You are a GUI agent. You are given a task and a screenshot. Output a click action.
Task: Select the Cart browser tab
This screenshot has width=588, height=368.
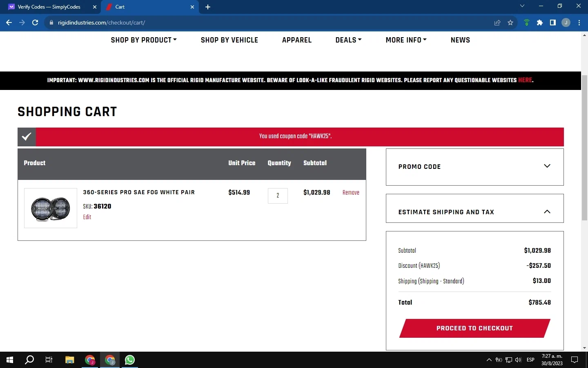click(149, 7)
